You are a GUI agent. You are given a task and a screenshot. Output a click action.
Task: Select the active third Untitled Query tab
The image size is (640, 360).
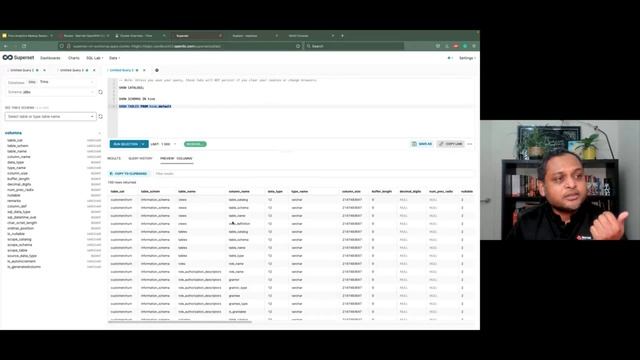(x=122, y=70)
